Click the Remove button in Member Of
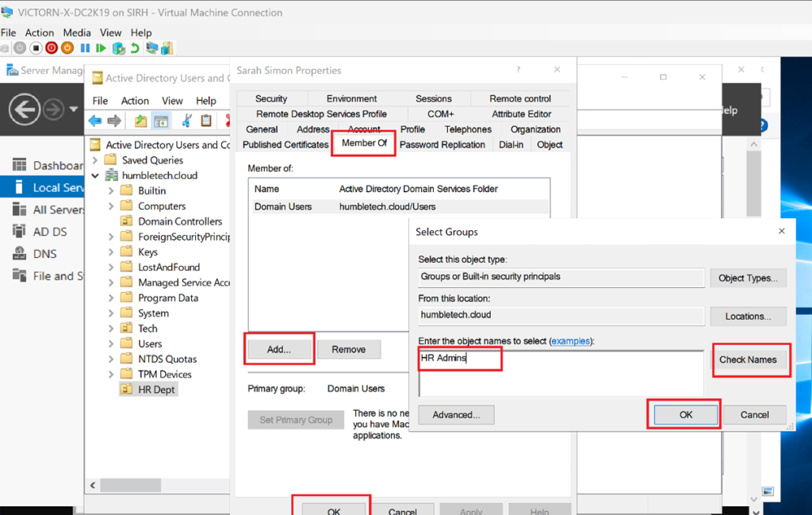The width and height of the screenshot is (812, 515). tap(349, 350)
